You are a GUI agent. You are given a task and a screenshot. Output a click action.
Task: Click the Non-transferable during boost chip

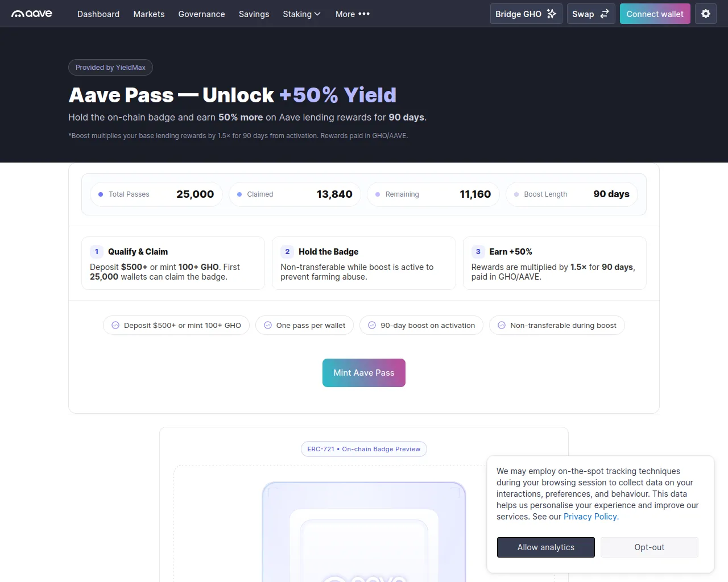tap(557, 325)
